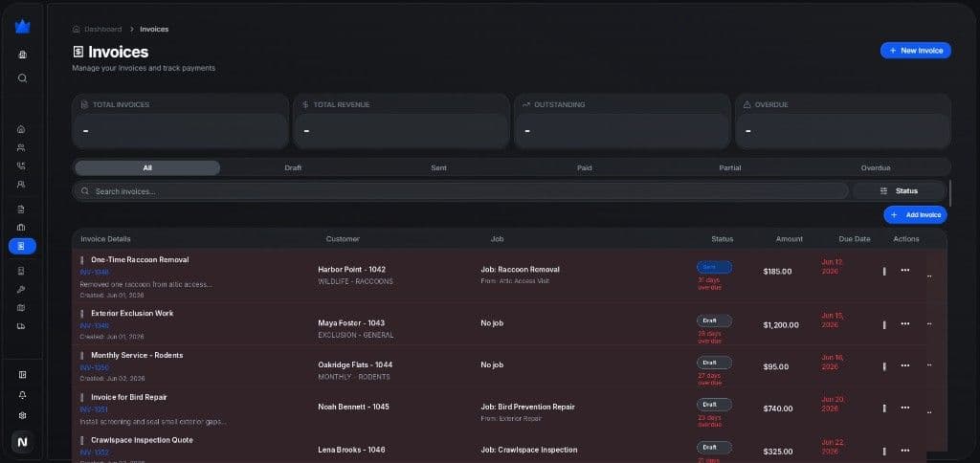Screen dimensions: 980x463
Task: Open three-dot menu for the $325.00 invoice
Action: tap(905, 451)
